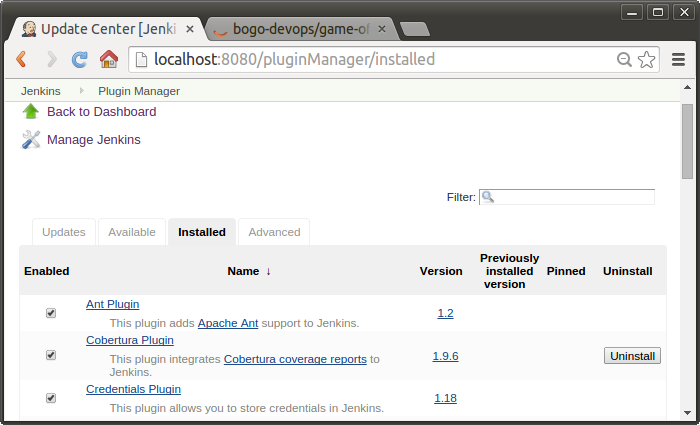Open the zoom magnifier icon in address bar
This screenshot has width=700, height=425.
[624, 59]
